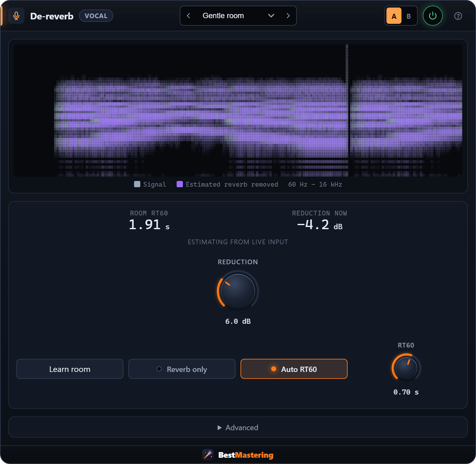Image resolution: width=476 pixels, height=464 pixels.
Task: Click the 60 Hz – 16 kHz range label
Action: [x=315, y=184]
